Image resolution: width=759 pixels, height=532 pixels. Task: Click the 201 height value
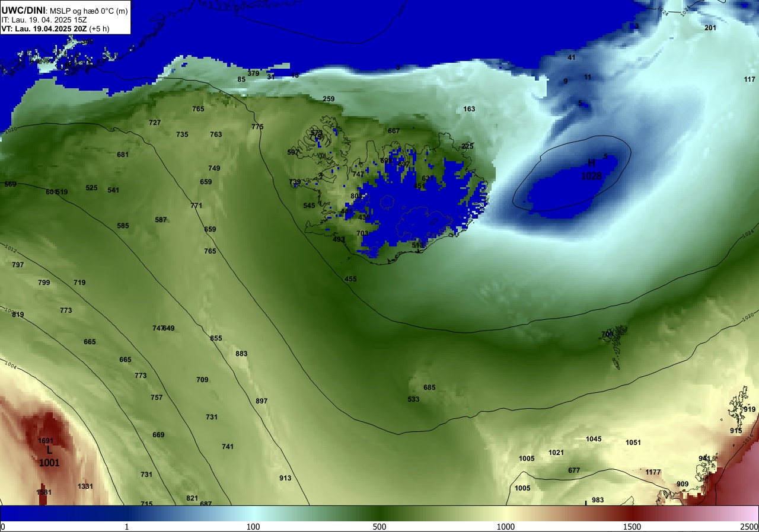click(x=710, y=28)
